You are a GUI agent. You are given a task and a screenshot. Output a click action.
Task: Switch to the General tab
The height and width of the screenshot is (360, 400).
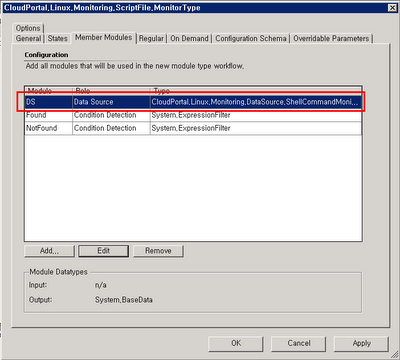pyautogui.click(x=28, y=39)
